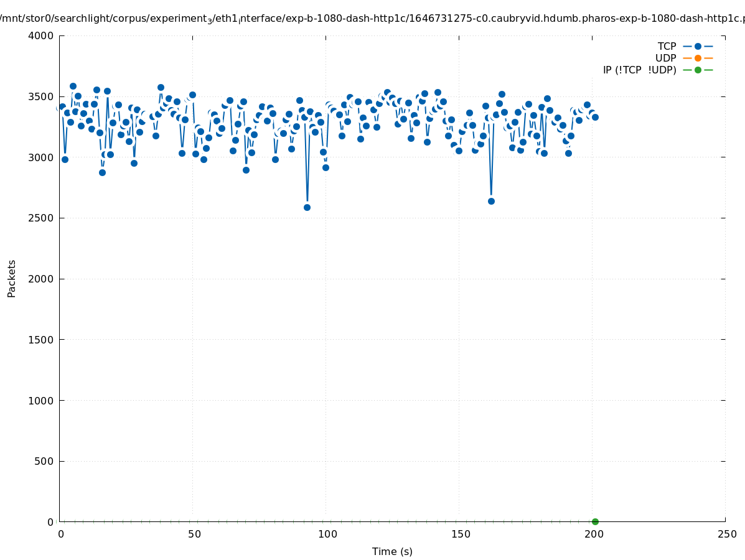Image resolution: width=745 pixels, height=560 pixels.
Task: Click the 150 tick label on x-axis
Action: pos(460,534)
